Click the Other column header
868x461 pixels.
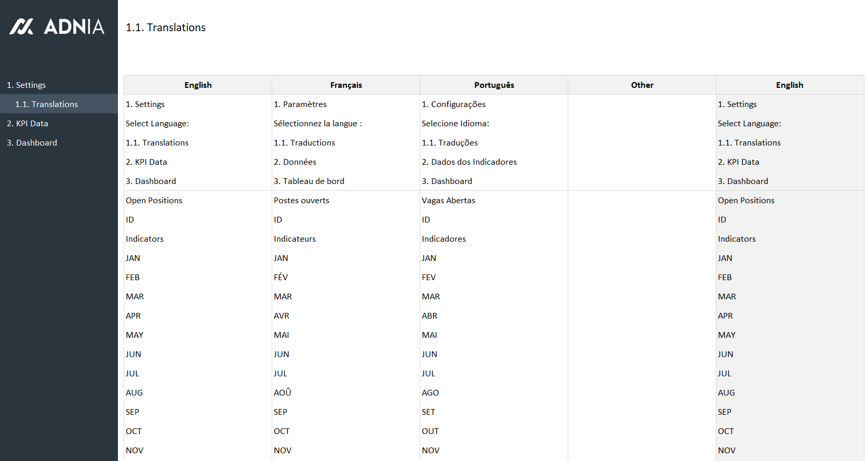tap(642, 85)
